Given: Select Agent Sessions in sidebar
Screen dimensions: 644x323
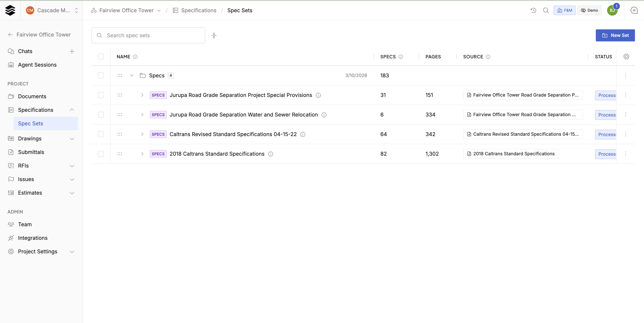Looking at the screenshot, I should pyautogui.click(x=37, y=65).
